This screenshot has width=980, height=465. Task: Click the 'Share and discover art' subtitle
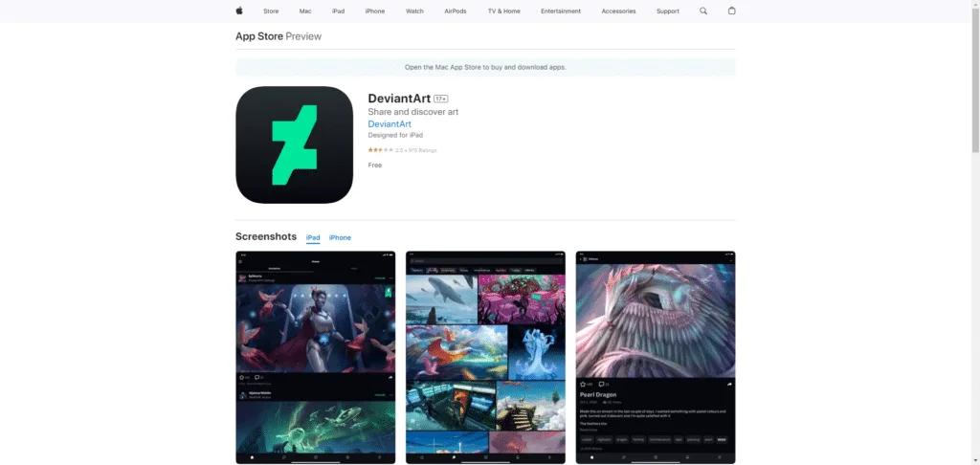(x=413, y=112)
